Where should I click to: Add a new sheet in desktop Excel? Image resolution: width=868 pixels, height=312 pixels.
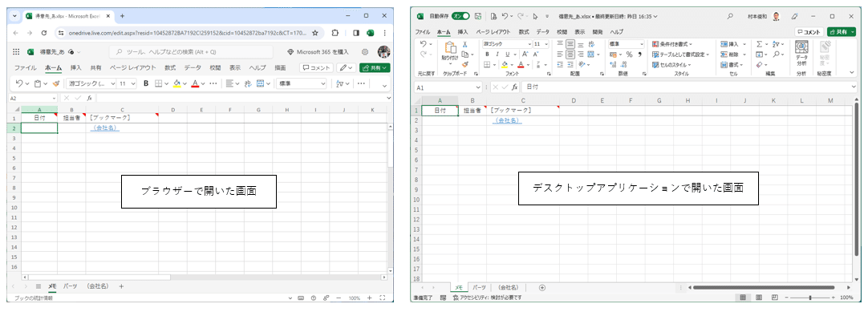point(542,287)
